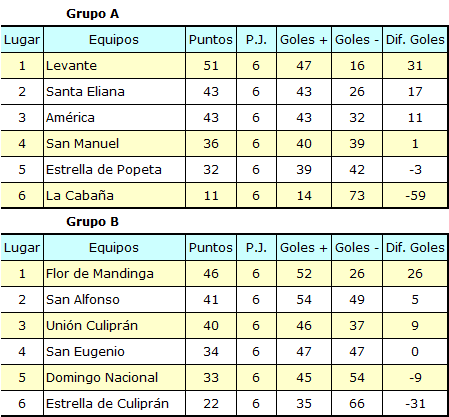Select San Manuel in Grupo A
Image resolution: width=449 pixels, height=417 pixels.
114,144
